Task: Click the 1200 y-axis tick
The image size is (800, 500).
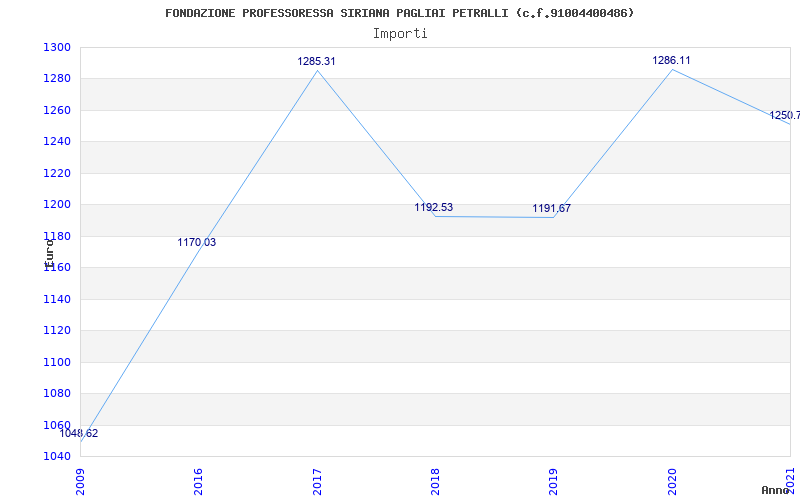Action: pos(57,205)
